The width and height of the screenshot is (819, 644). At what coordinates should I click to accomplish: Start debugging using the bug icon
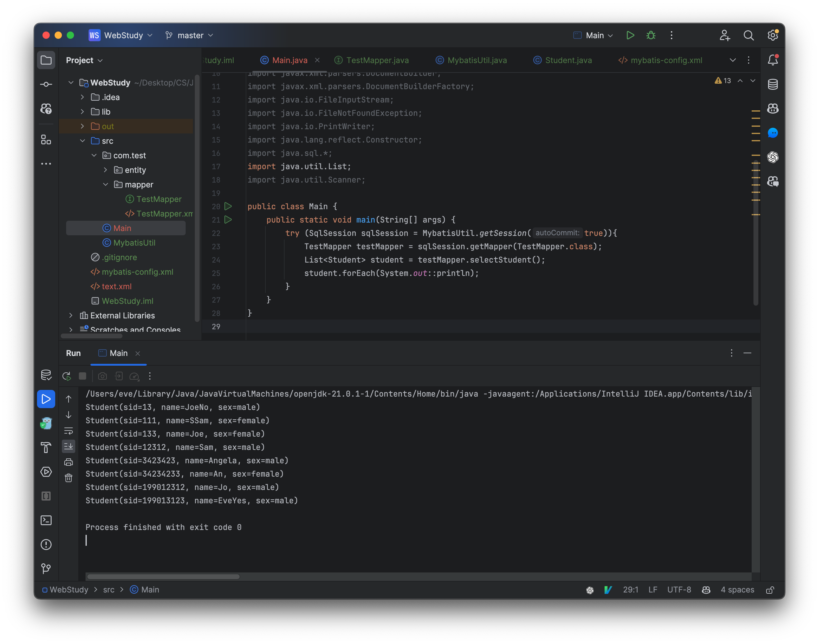(x=651, y=35)
